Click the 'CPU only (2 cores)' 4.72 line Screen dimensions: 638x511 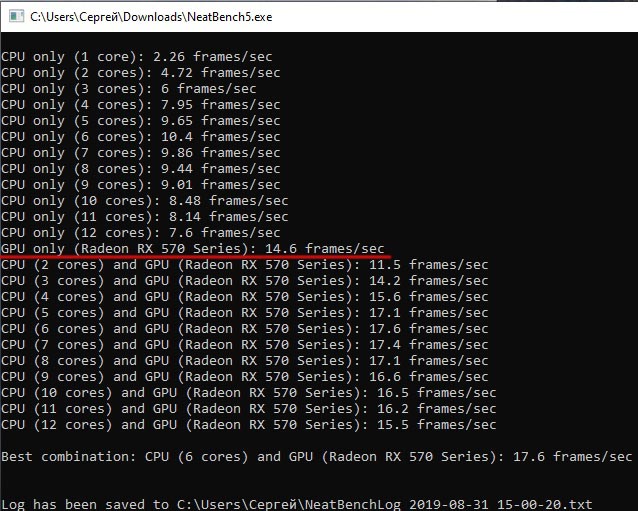[141, 73]
